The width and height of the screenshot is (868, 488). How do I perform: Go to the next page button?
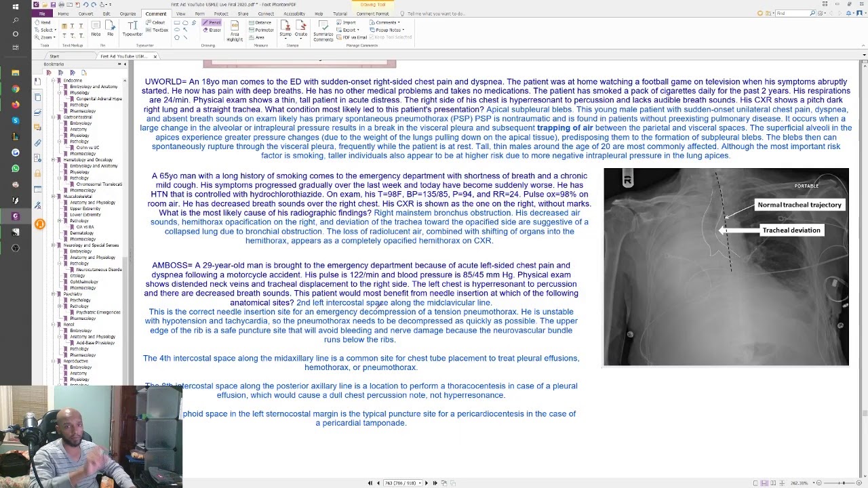tap(427, 483)
